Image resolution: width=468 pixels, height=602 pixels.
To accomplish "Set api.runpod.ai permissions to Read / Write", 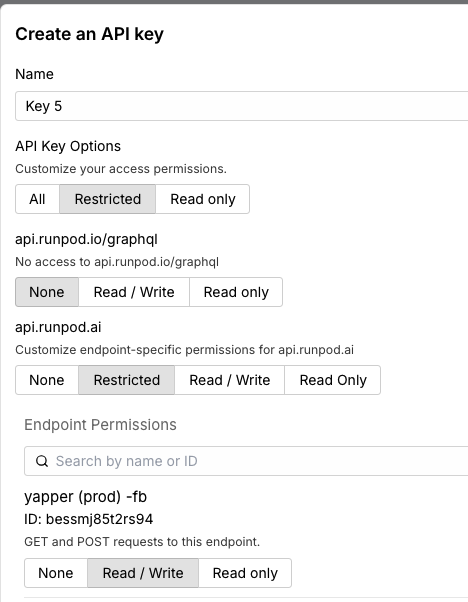I will coord(230,380).
